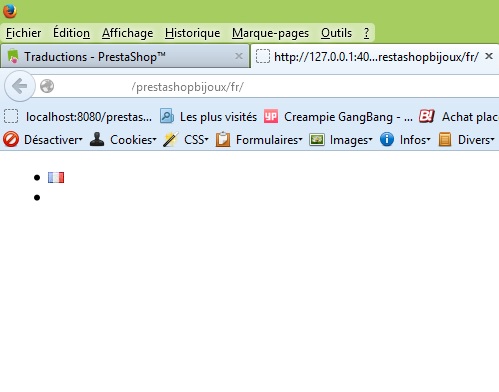Click the Les plus visités magnifier icon
The height and width of the screenshot is (392, 499).
pyautogui.click(x=167, y=116)
